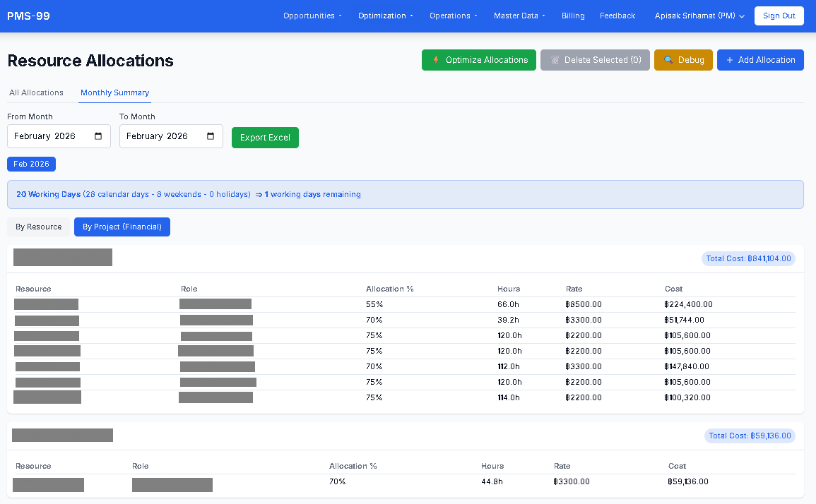
Task: Click the Total Cost ฿841,104.00 badge
Action: point(748,258)
